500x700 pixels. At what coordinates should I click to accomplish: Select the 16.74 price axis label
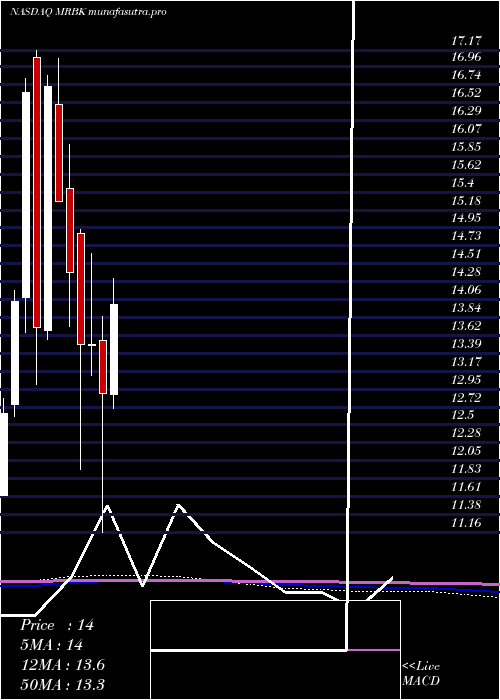tap(466, 75)
